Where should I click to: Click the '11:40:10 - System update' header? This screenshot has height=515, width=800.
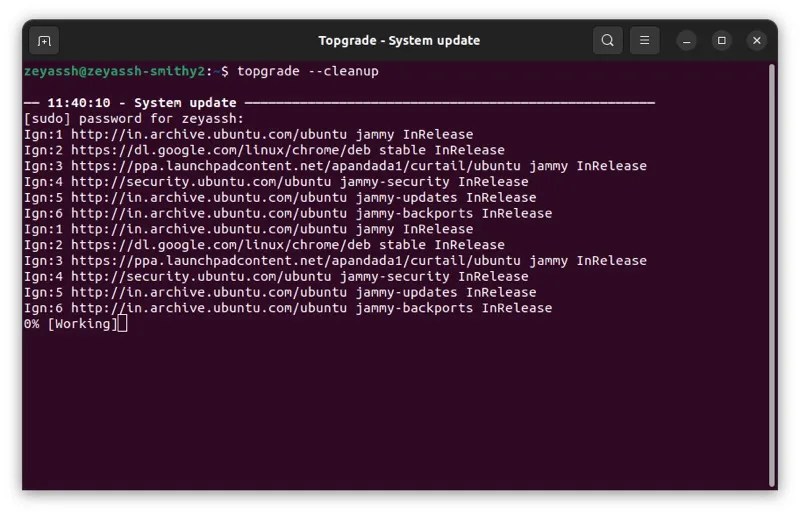142,103
